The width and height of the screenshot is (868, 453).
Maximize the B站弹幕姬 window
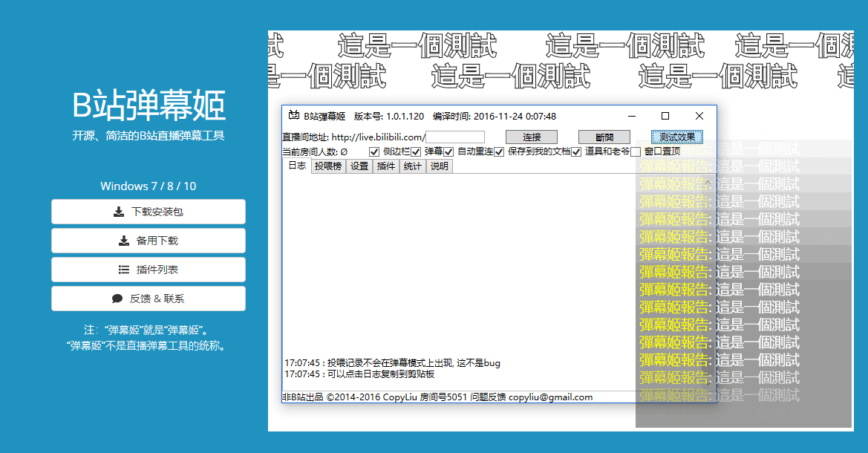click(665, 116)
